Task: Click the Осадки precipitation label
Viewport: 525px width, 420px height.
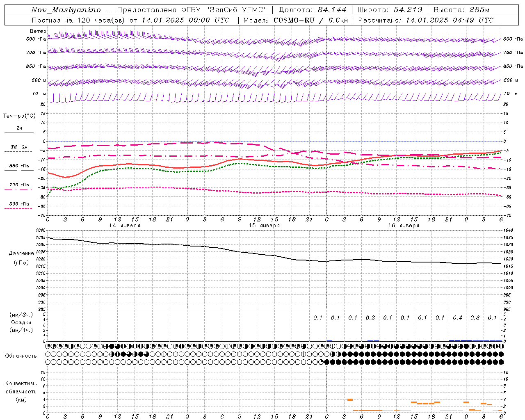Action: (x=21, y=322)
